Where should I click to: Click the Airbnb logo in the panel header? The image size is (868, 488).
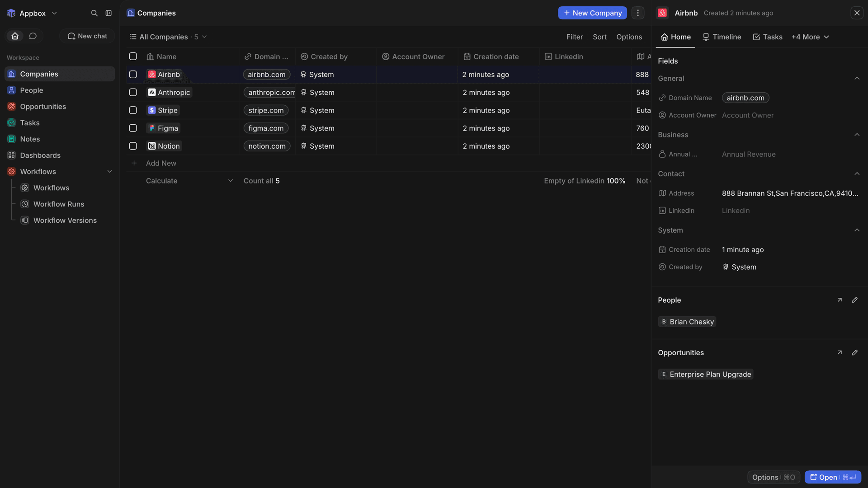pyautogui.click(x=662, y=13)
